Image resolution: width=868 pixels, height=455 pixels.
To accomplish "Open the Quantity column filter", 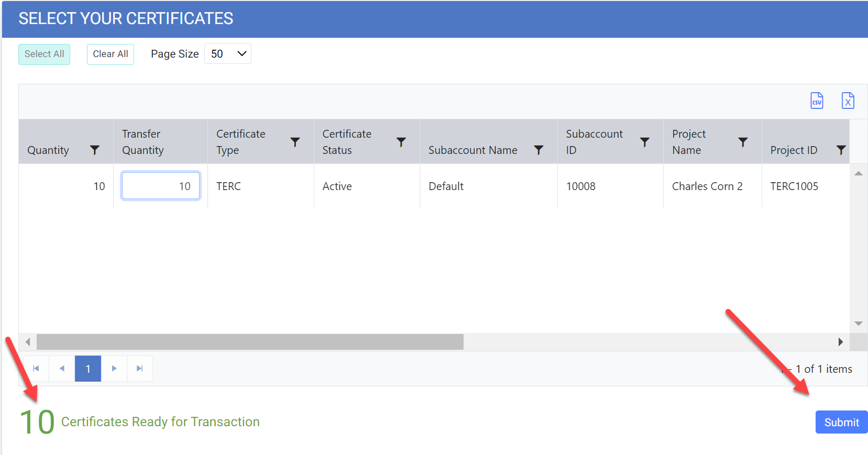I will 95,150.
